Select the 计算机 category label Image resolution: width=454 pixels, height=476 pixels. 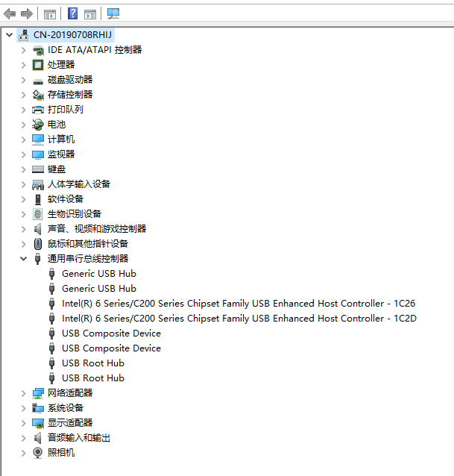pos(61,140)
